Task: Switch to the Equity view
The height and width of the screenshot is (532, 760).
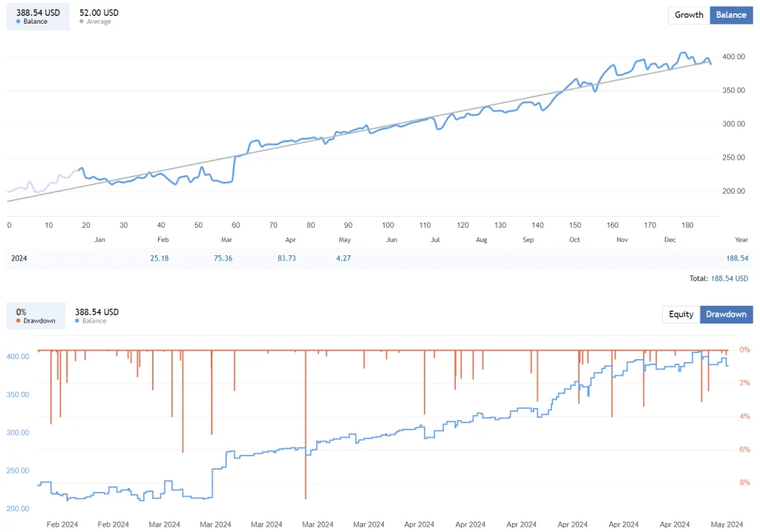Action: point(681,314)
